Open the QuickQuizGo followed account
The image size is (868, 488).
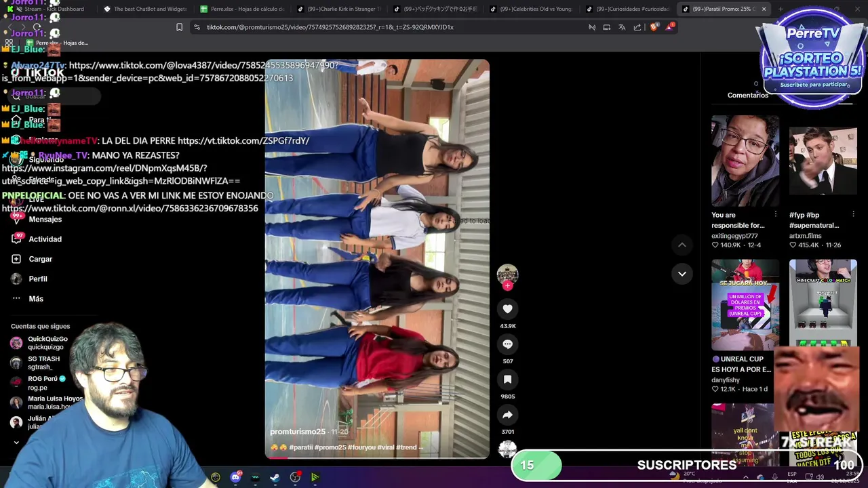tap(41, 343)
